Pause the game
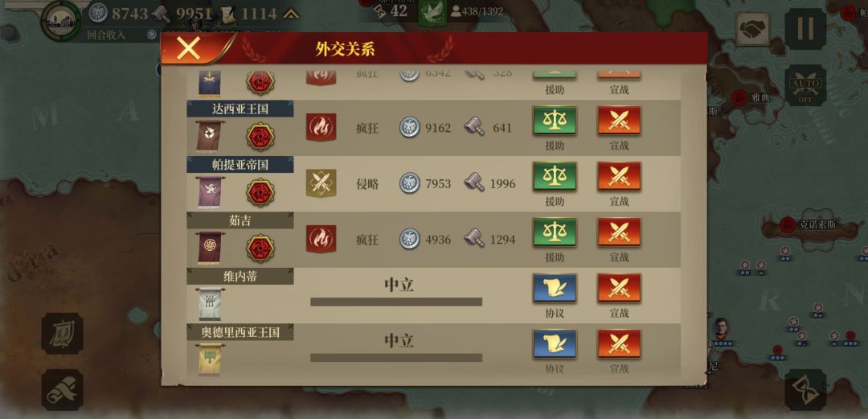The width and height of the screenshot is (868, 419). (x=805, y=29)
